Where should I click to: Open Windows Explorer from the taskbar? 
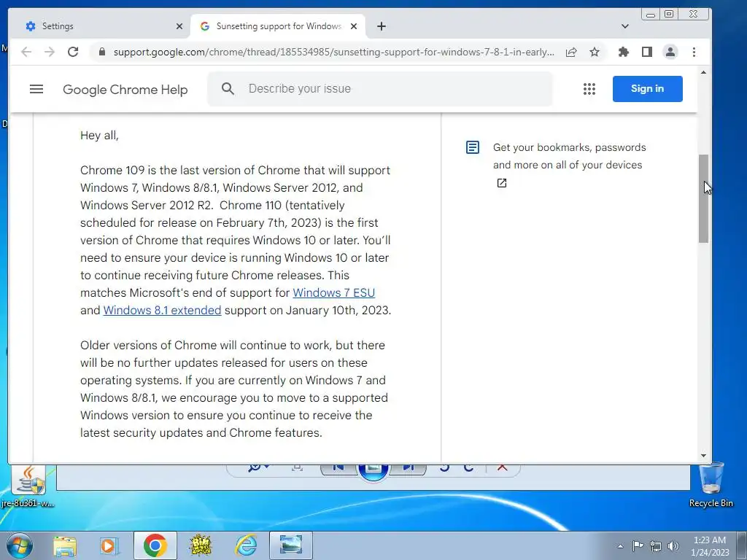(x=65, y=545)
